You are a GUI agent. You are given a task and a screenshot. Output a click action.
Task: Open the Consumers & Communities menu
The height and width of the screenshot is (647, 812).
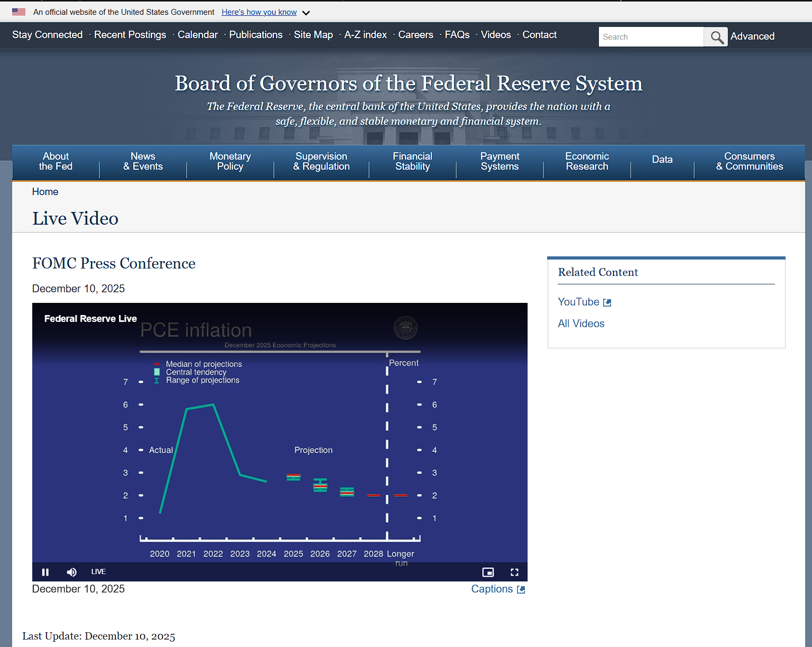(x=750, y=161)
